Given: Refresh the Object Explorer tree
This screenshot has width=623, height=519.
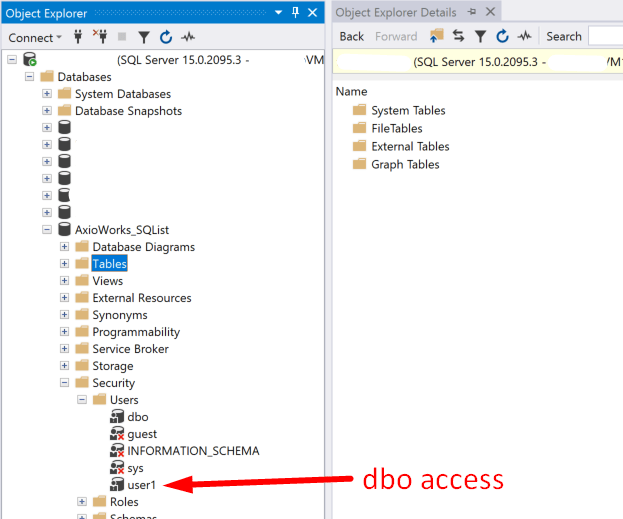Looking at the screenshot, I should click(166, 37).
